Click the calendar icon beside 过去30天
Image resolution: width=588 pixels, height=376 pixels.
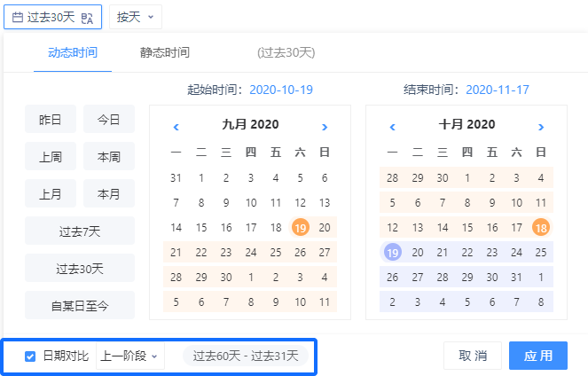coord(18,17)
